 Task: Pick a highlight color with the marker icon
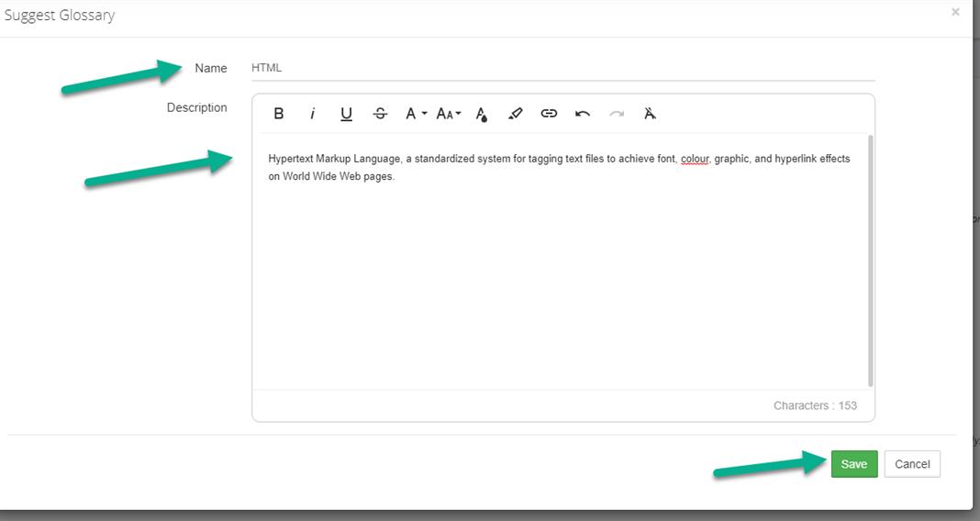515,114
